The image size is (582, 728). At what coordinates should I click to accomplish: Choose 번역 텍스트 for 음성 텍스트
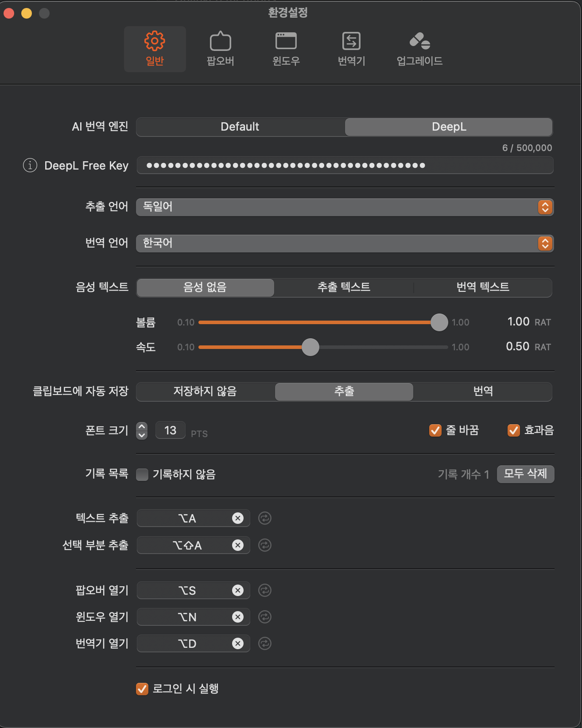click(483, 287)
